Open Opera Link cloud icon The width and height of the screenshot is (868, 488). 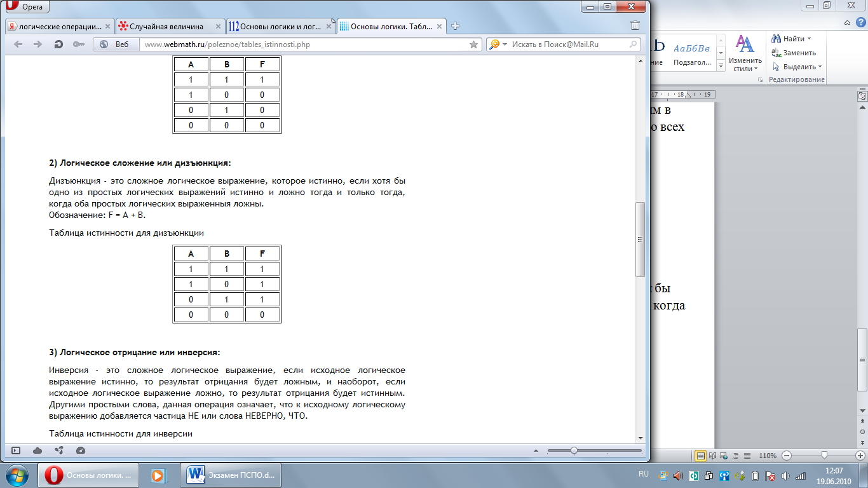(37, 451)
